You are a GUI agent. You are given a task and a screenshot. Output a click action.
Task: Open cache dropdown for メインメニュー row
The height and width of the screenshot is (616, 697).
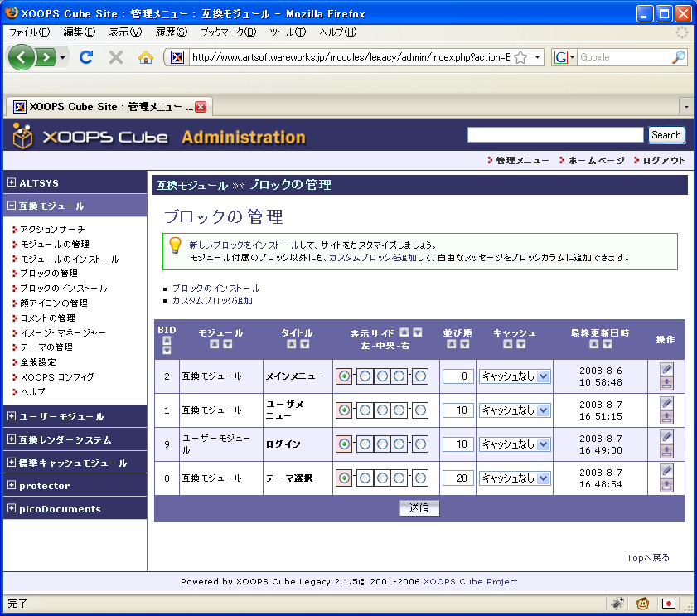515,376
